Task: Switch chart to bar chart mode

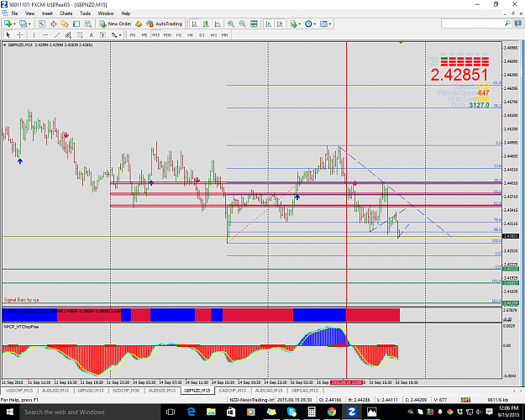Action: point(194,24)
